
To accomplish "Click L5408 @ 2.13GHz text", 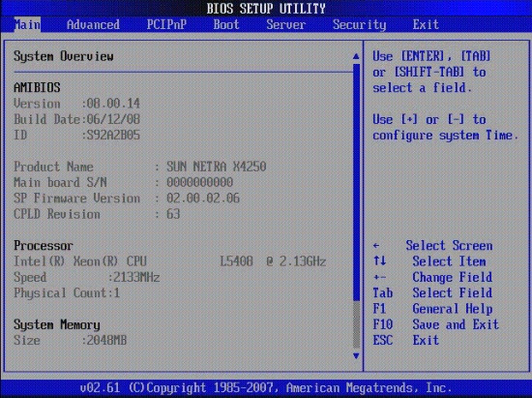I will tap(273, 261).
